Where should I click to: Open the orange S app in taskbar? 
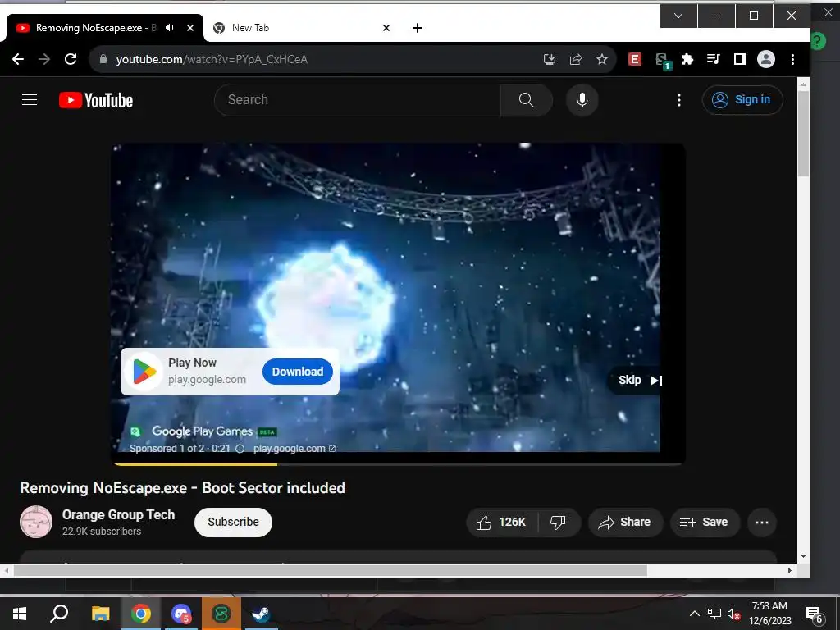tap(221, 613)
